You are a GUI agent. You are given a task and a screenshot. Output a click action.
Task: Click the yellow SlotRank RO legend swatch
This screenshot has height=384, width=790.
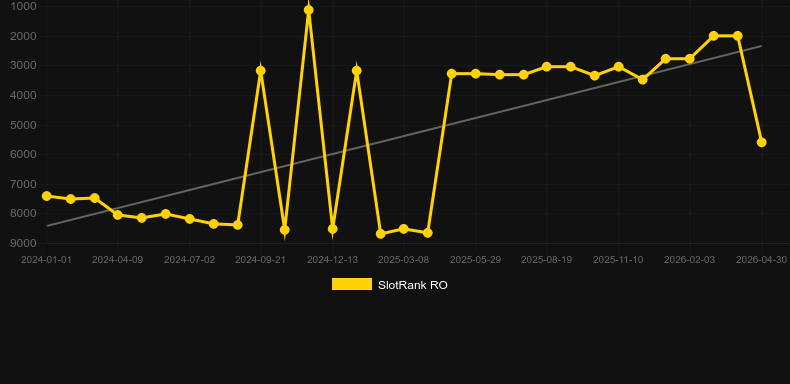click(352, 284)
